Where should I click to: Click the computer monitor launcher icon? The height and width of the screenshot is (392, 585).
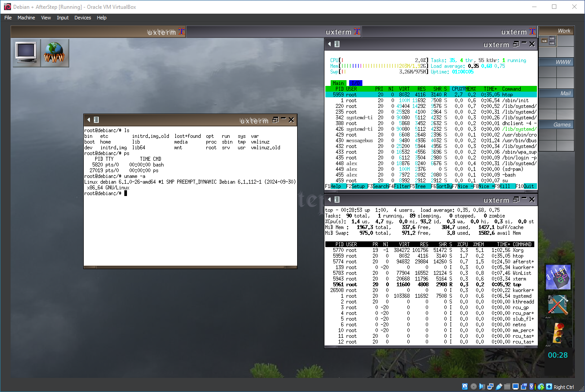pos(26,53)
